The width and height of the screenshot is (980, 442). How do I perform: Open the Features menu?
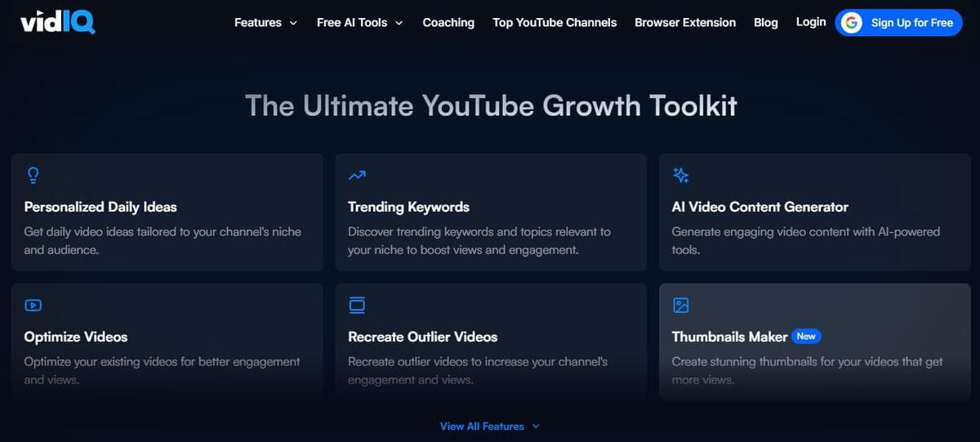pyautogui.click(x=266, y=23)
